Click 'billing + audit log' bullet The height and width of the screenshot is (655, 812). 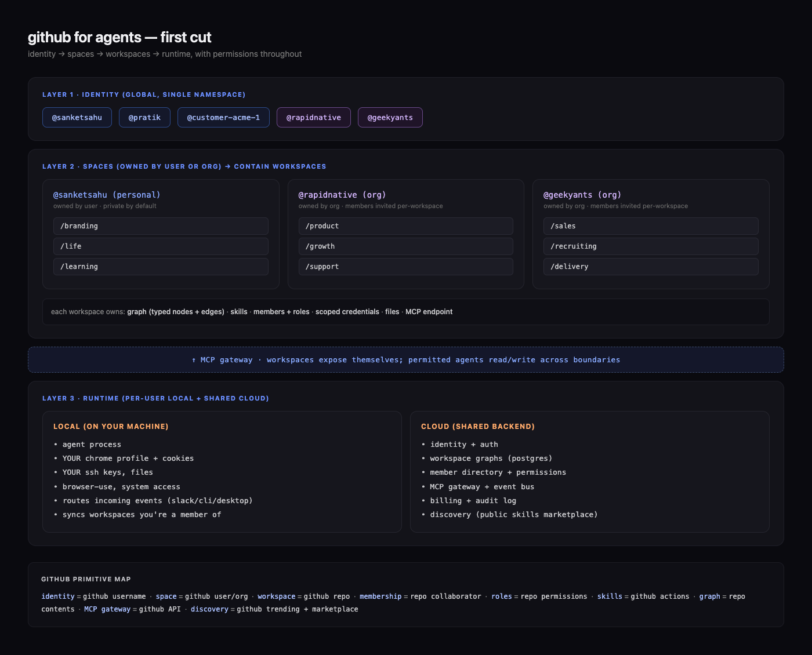click(469, 501)
